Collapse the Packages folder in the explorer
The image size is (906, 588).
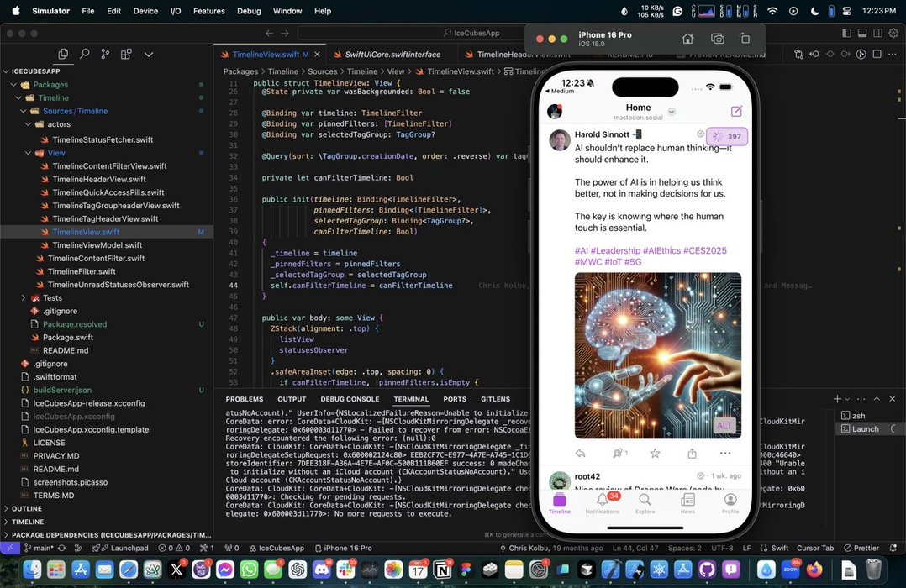13,84
